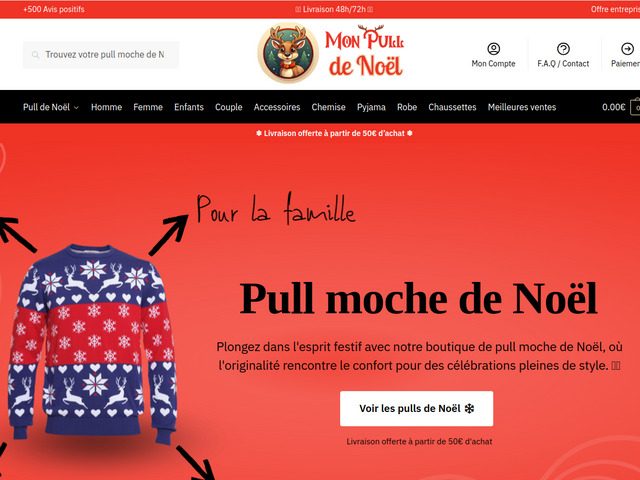Click the Chemise menu item
This screenshot has height=480, width=640.
(x=328, y=107)
